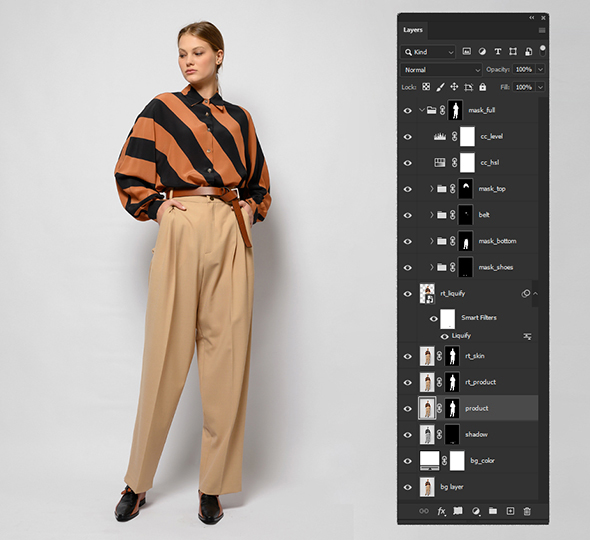This screenshot has height=540, width=590.
Task: Open the Kind filter dropdown
Action: coord(428,52)
